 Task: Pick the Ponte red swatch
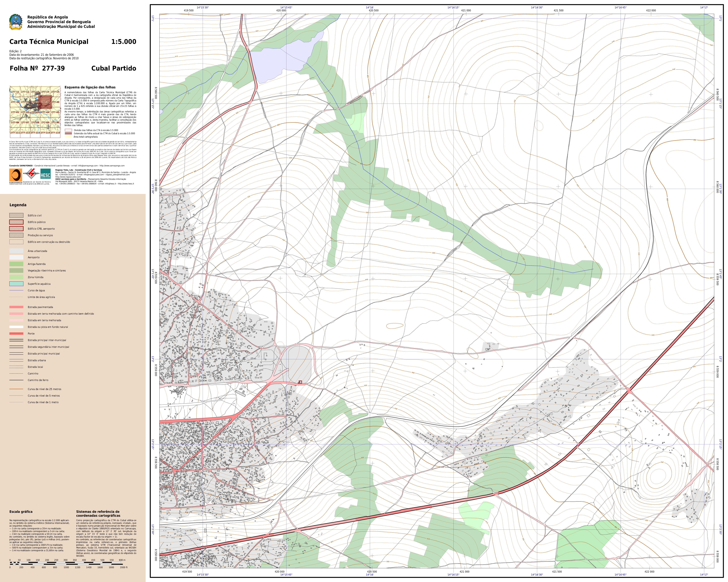pos(16,333)
